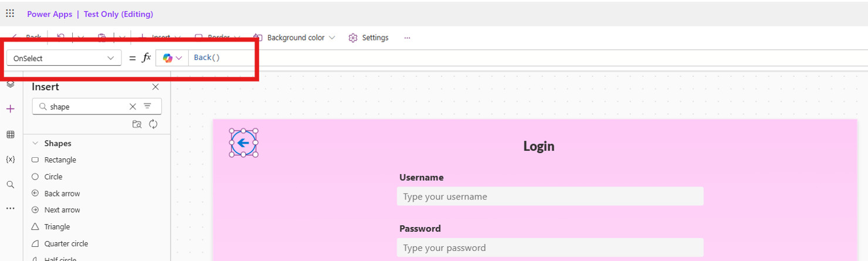Viewport: 868px width, 261px height.
Task: Click the Type your username field
Action: click(x=550, y=196)
